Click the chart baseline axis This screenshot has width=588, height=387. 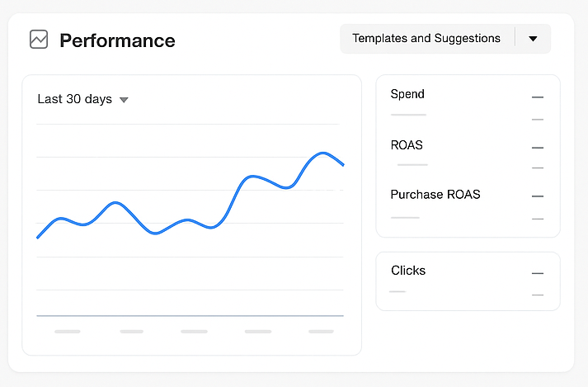point(190,316)
